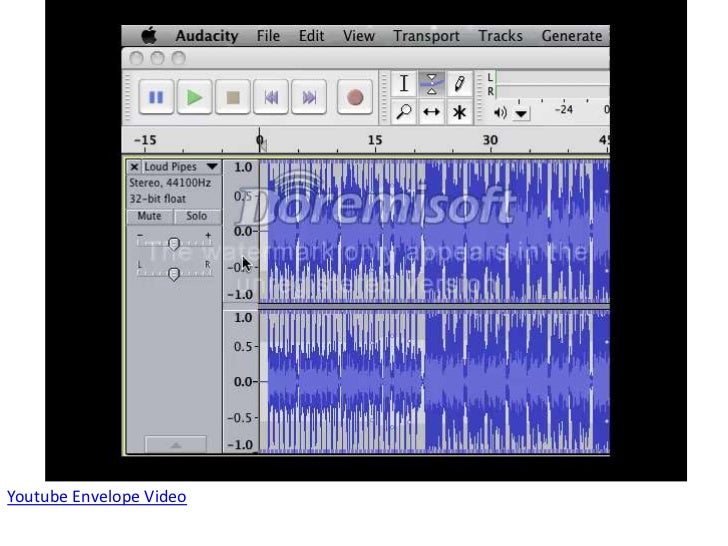Open the Loud Pipes track dropdown menu
This screenshot has height=546, width=728.
point(212,166)
